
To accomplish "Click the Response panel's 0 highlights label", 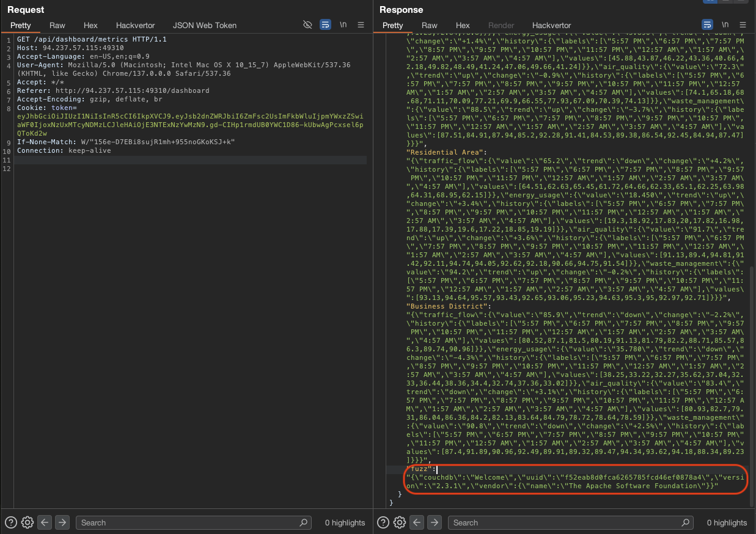I will pos(727,522).
